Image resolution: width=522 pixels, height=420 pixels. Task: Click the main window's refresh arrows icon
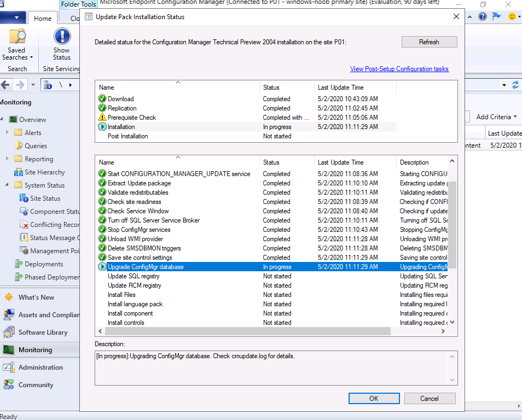pyautogui.click(x=515, y=85)
